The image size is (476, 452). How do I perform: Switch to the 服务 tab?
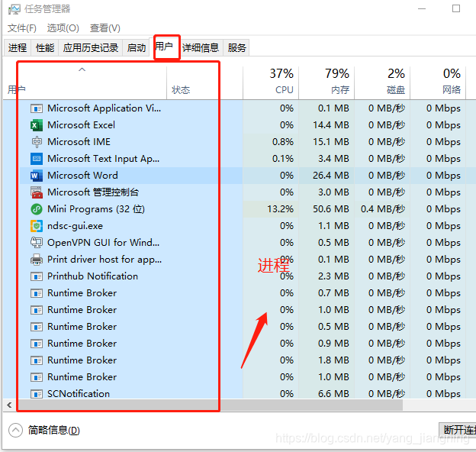236,47
